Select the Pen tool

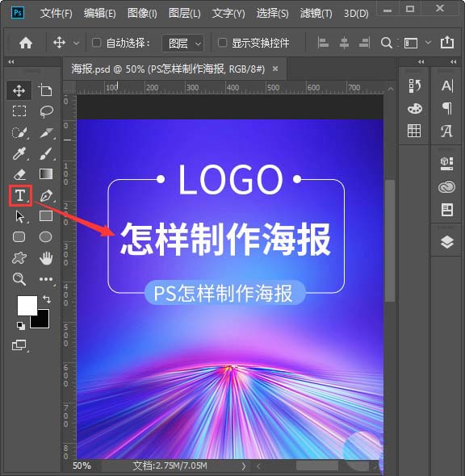pyautogui.click(x=46, y=196)
